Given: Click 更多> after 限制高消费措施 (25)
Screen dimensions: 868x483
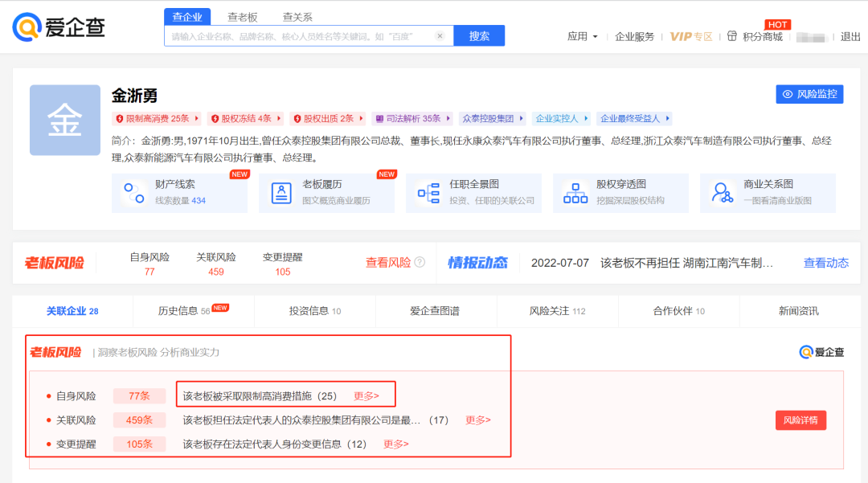Looking at the screenshot, I should [x=366, y=396].
